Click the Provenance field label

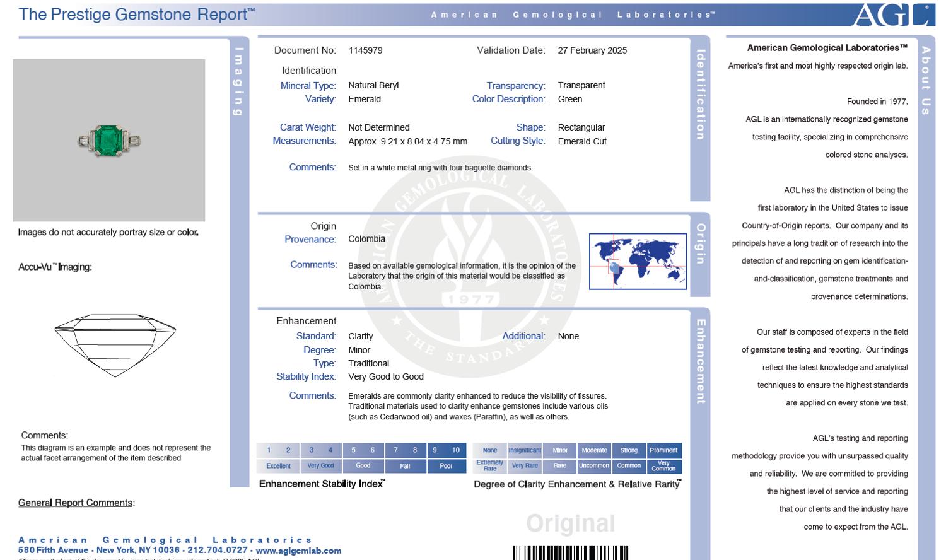(x=310, y=240)
